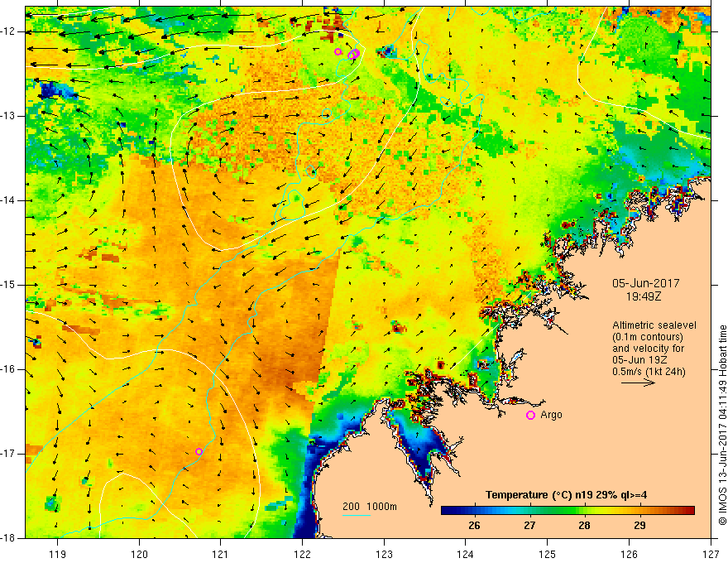Click the 'Temperature (°C) n19 29% ql>=4' title
The width and height of the screenshot is (728, 563).
point(566,495)
